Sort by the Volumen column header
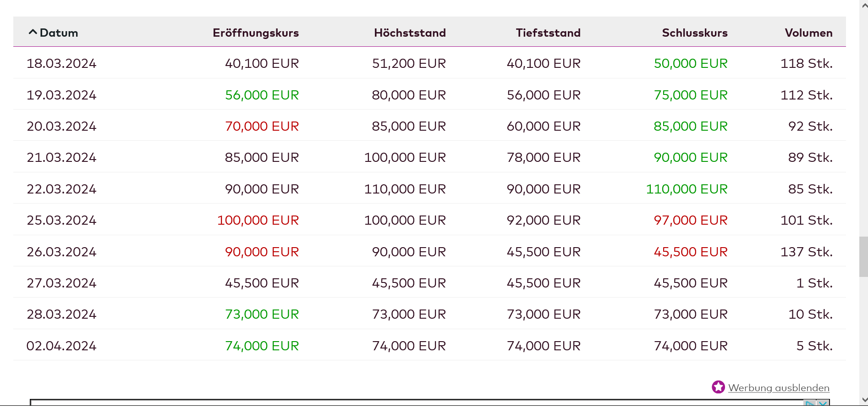The width and height of the screenshot is (868, 409). [x=808, y=33]
